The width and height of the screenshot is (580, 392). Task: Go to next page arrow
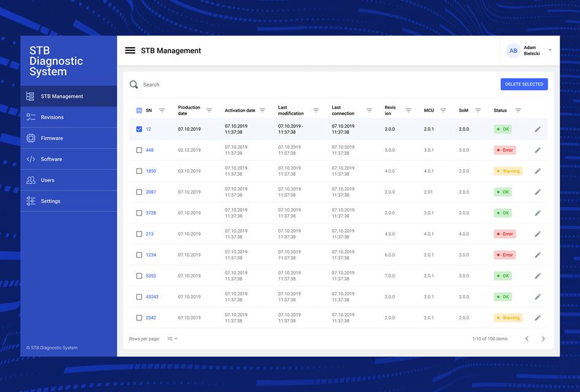click(x=543, y=339)
